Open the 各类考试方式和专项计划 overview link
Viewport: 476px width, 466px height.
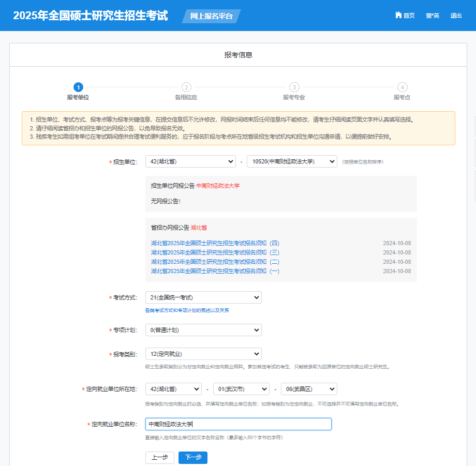pos(187,310)
